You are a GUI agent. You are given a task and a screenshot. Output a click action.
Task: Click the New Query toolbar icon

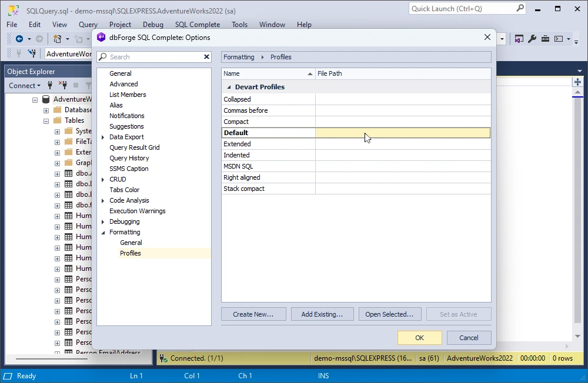tap(58, 39)
